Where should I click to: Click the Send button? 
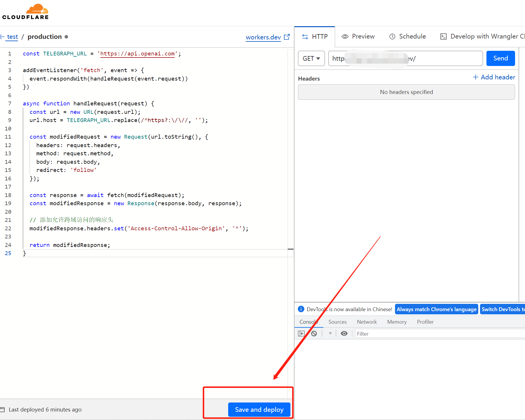coord(501,58)
